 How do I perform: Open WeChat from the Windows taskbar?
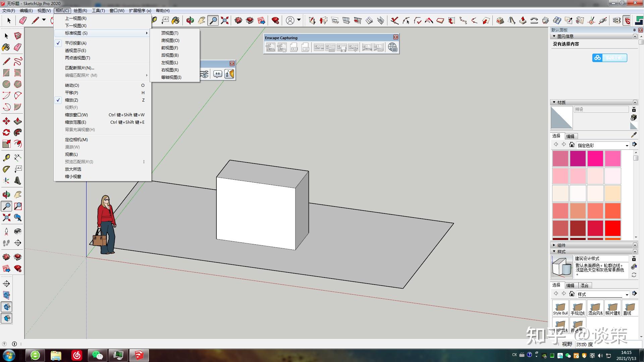pyautogui.click(x=98, y=355)
